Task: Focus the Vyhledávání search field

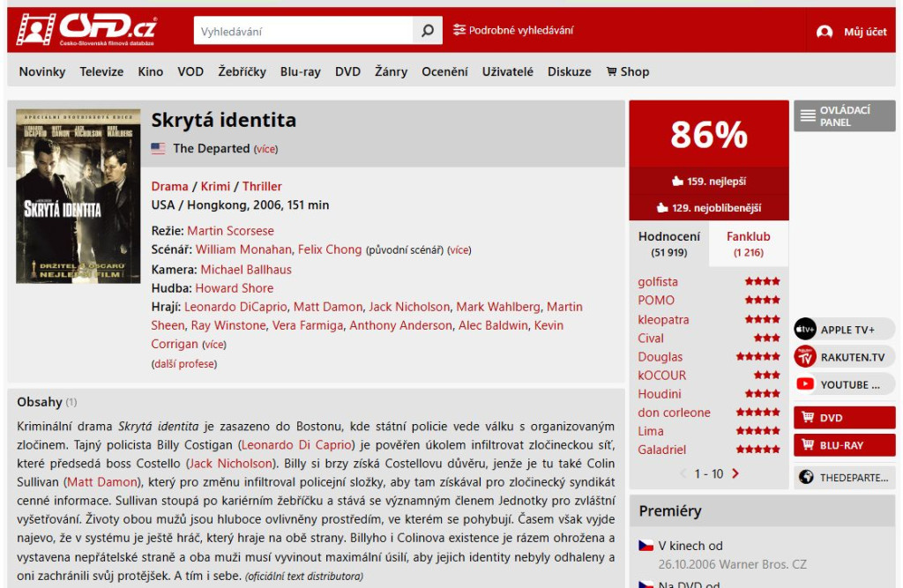Action: click(x=303, y=31)
